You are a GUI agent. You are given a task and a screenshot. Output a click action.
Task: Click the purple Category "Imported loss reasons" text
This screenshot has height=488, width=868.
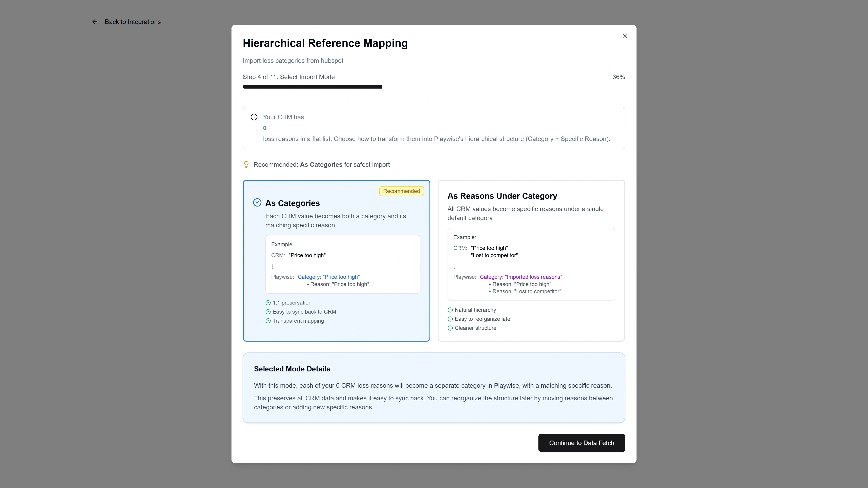(521, 277)
